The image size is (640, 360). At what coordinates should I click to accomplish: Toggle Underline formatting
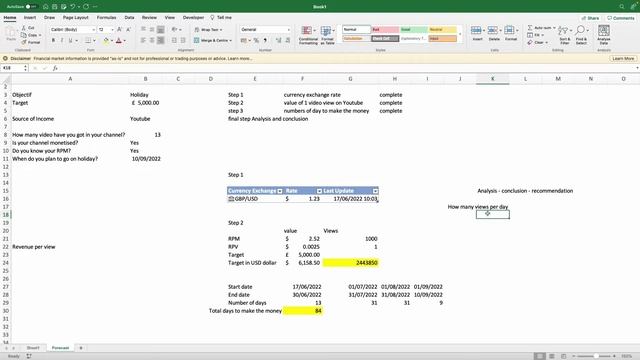point(70,40)
